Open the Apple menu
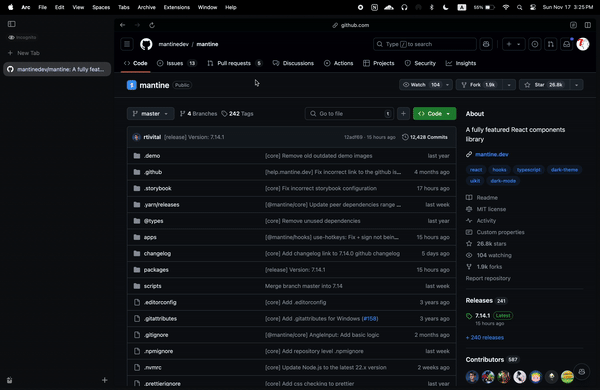This screenshot has width=600, height=390. [x=10, y=7]
